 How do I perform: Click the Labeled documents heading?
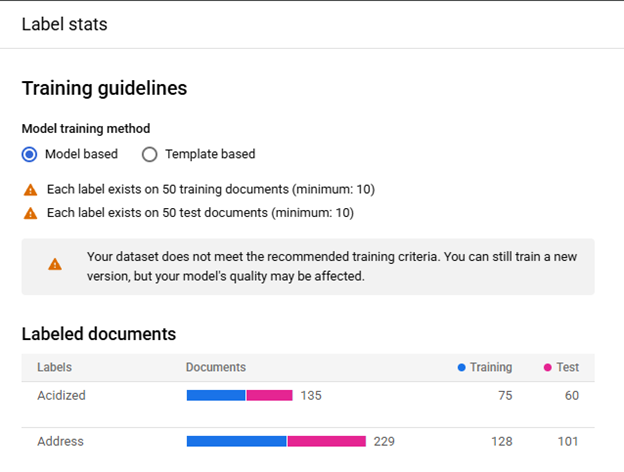(99, 334)
